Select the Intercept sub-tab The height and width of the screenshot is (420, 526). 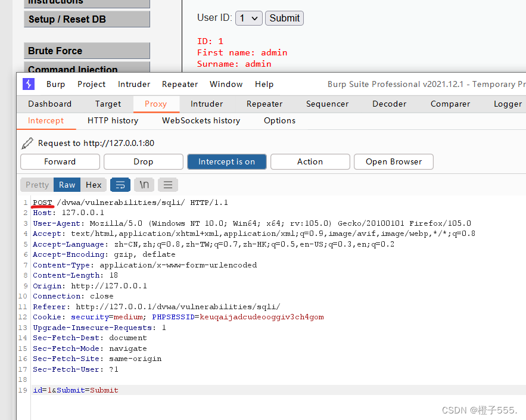46,121
